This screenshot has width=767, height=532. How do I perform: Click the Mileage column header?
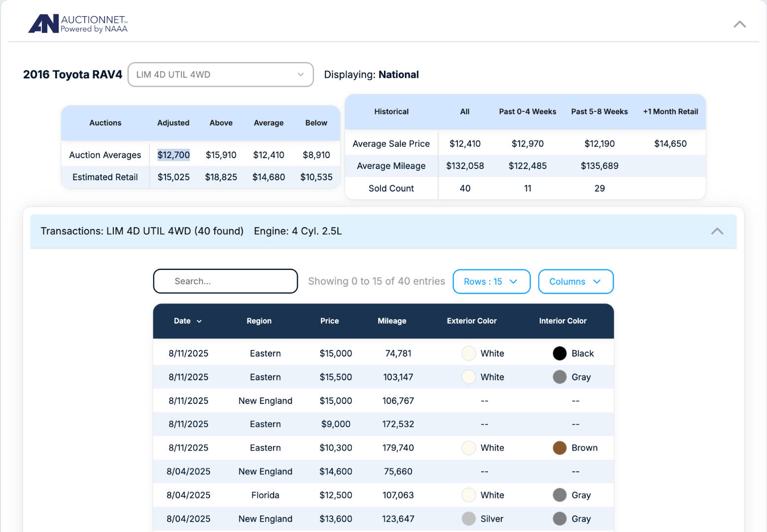click(x=392, y=321)
